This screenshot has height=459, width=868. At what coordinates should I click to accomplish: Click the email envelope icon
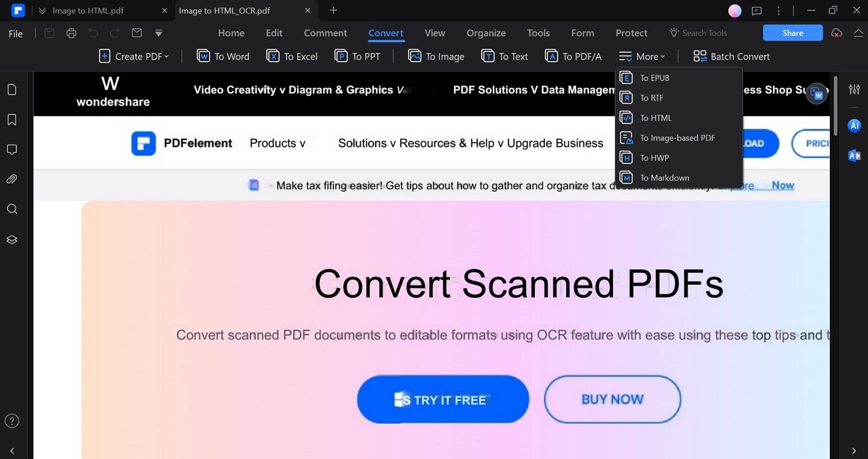point(137,33)
